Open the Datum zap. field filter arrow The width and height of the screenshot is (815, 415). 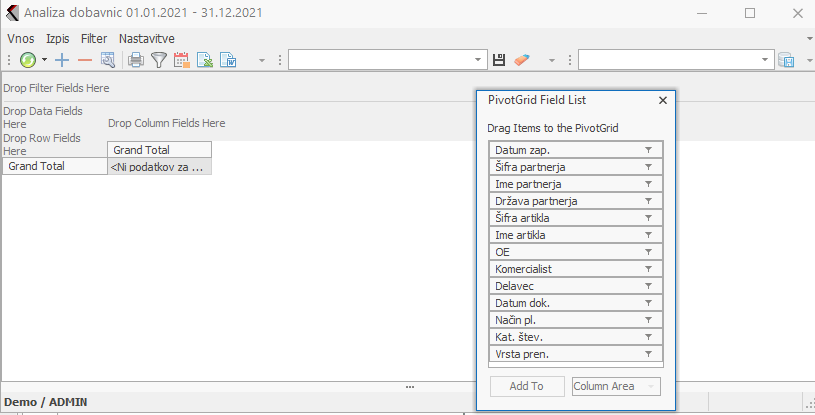point(648,150)
